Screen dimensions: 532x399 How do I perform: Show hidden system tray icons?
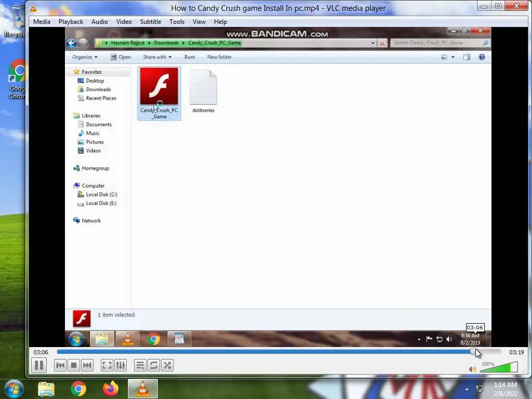[467, 389]
